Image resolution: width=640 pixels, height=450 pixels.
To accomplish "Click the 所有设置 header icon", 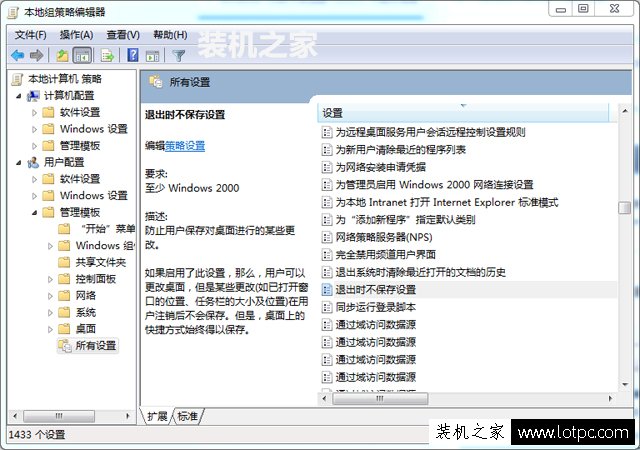I will pos(156,82).
